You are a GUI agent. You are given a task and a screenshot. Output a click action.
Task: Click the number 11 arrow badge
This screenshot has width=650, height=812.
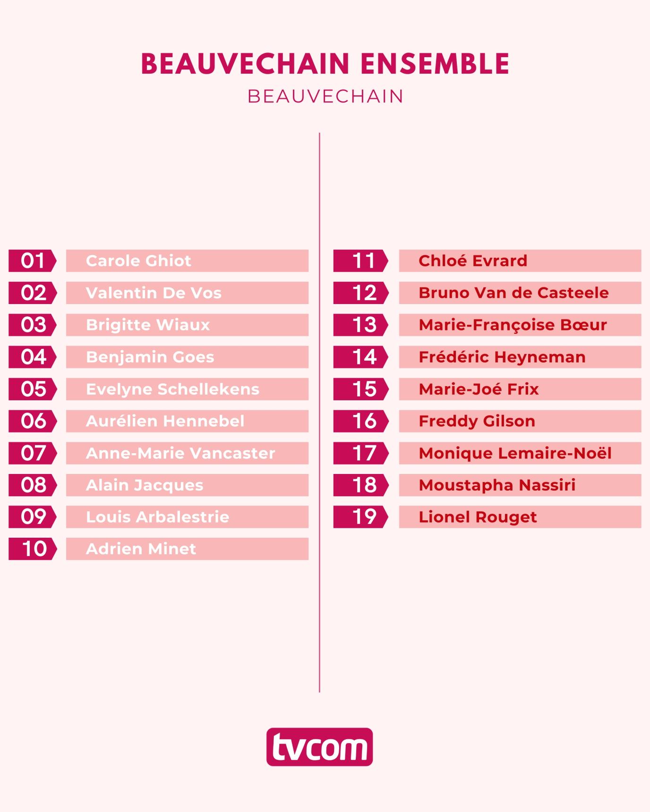click(x=360, y=261)
